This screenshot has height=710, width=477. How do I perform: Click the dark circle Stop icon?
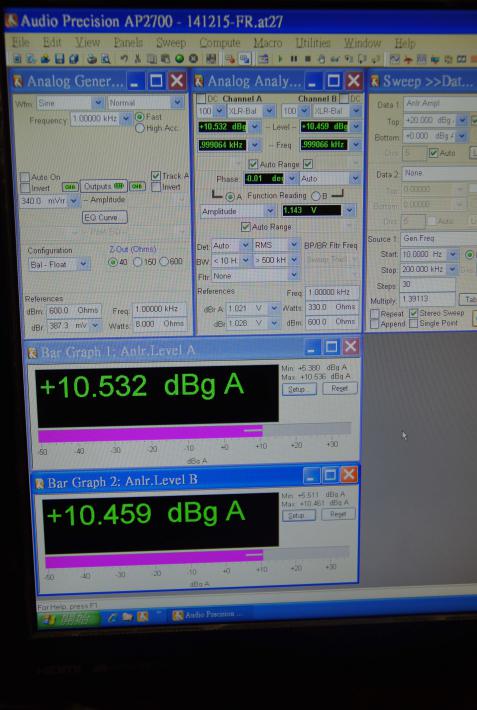193,59
